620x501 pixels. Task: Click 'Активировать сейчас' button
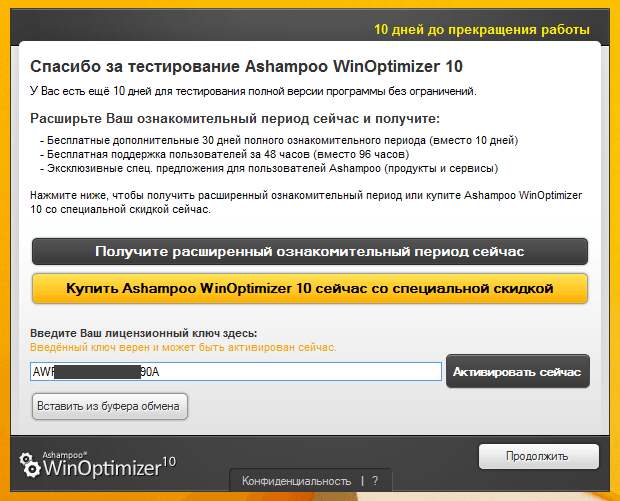[518, 372]
